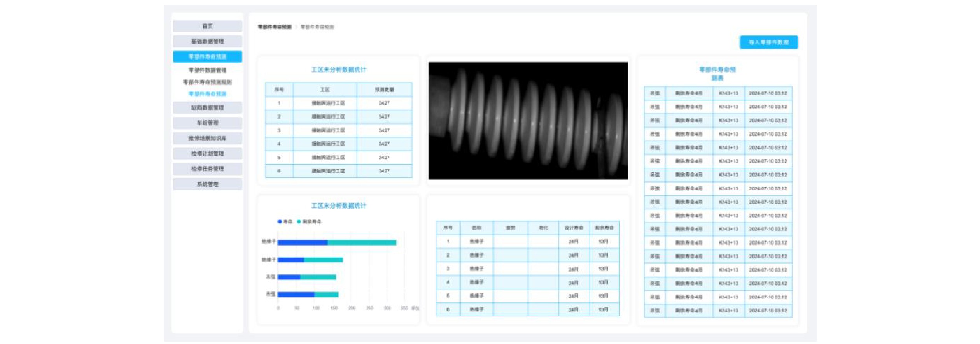The height and width of the screenshot is (344, 980).
Task: Select row 3 in the 工区 statistics table
Action: [x=328, y=130]
